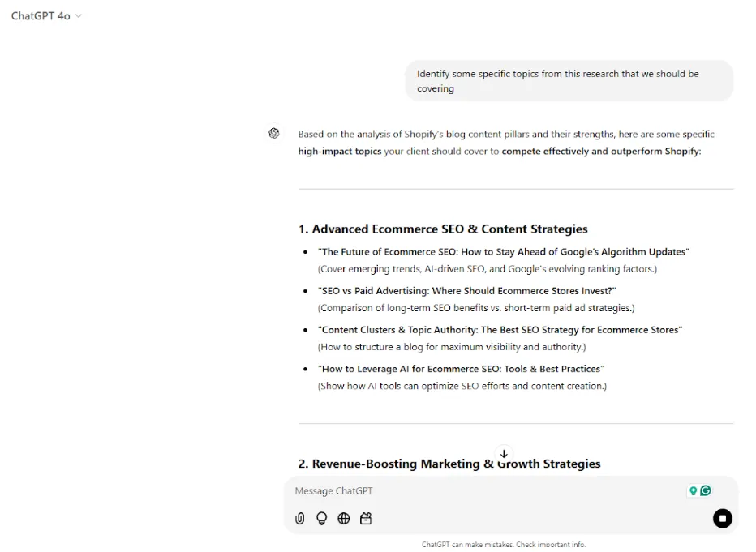Screen dimensions: 756x552
Task: Click bold phrase 'compete effectively and outperform Shopify'
Action: coord(600,152)
